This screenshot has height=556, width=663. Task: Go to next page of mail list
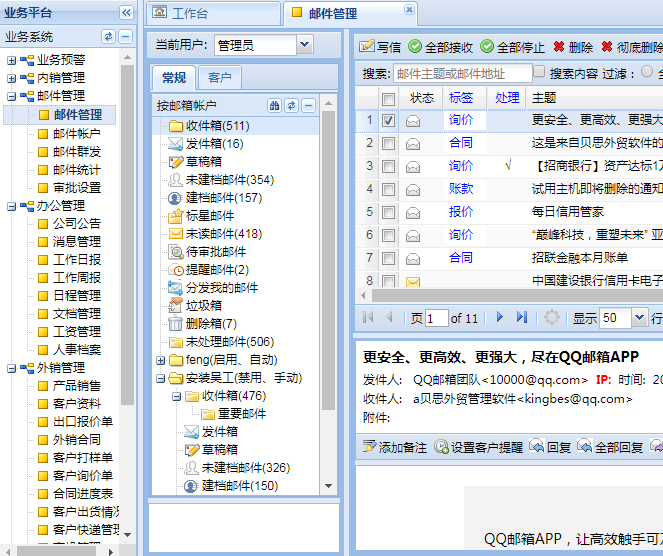[500, 317]
